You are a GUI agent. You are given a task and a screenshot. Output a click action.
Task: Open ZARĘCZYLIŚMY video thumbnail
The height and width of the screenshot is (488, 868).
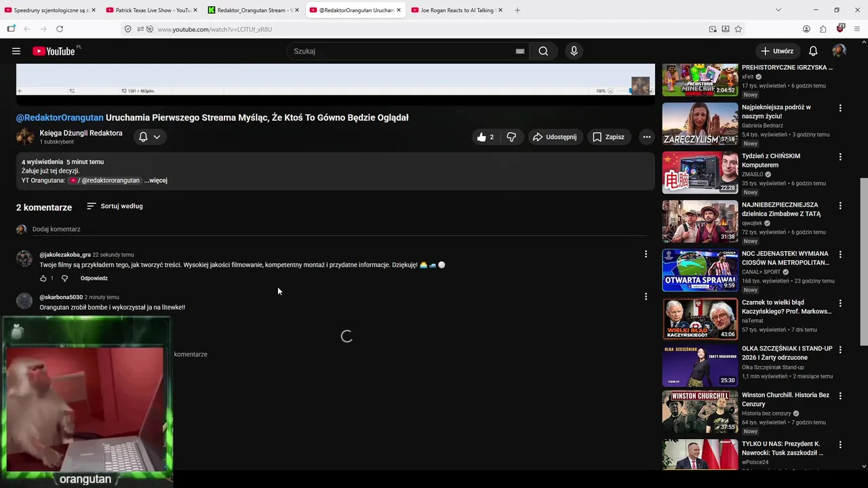[700, 123]
